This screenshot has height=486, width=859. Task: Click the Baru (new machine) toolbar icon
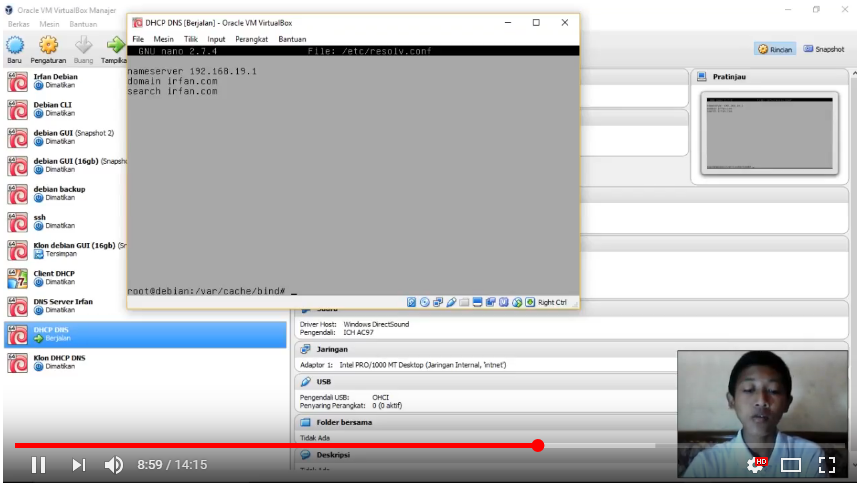[x=15, y=45]
